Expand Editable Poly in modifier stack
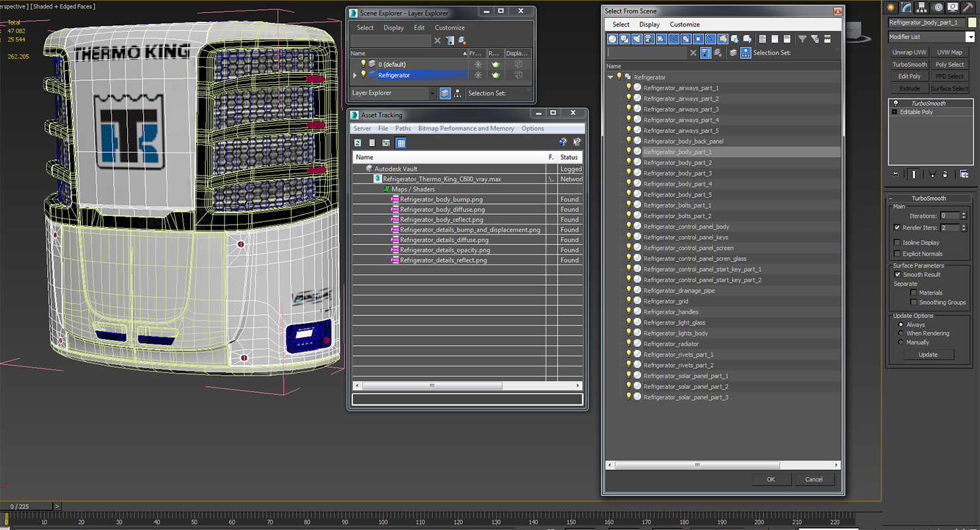The image size is (980, 530). point(895,112)
